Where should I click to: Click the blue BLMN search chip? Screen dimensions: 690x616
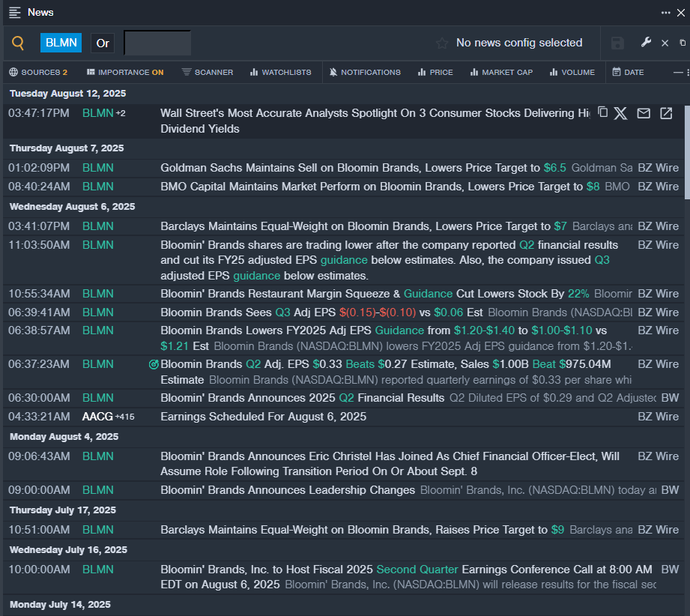click(61, 43)
